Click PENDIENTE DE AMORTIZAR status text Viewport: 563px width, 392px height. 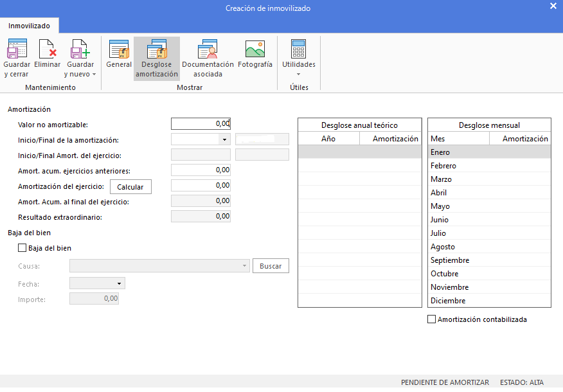pyautogui.click(x=445, y=382)
